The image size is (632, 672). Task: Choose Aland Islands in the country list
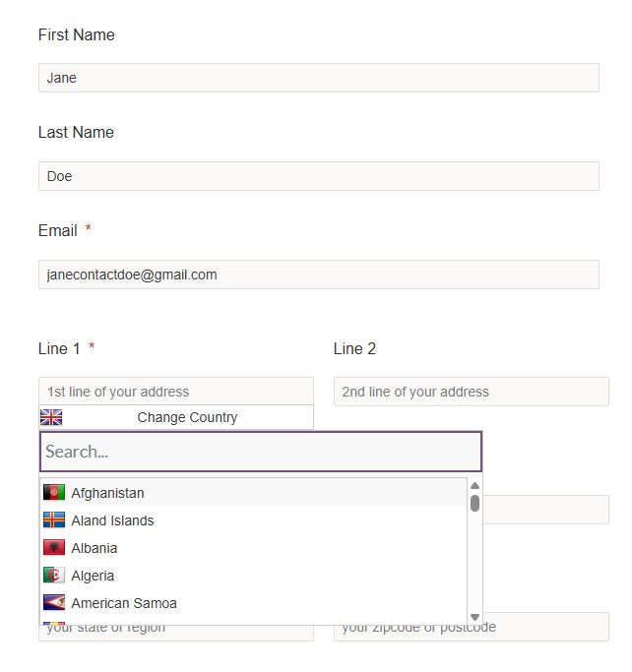pos(112,520)
